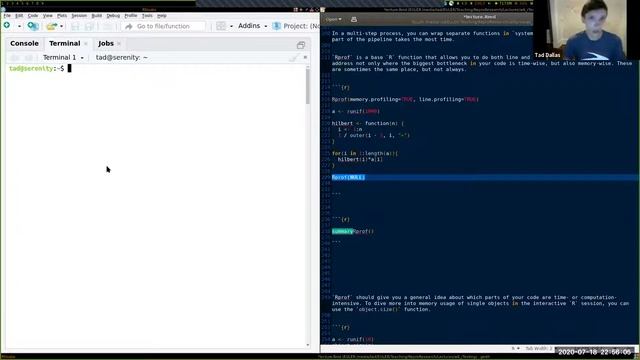Screen dimensions: 640x360
Task: Click the new document icon in editor
Action: click(353, 19)
